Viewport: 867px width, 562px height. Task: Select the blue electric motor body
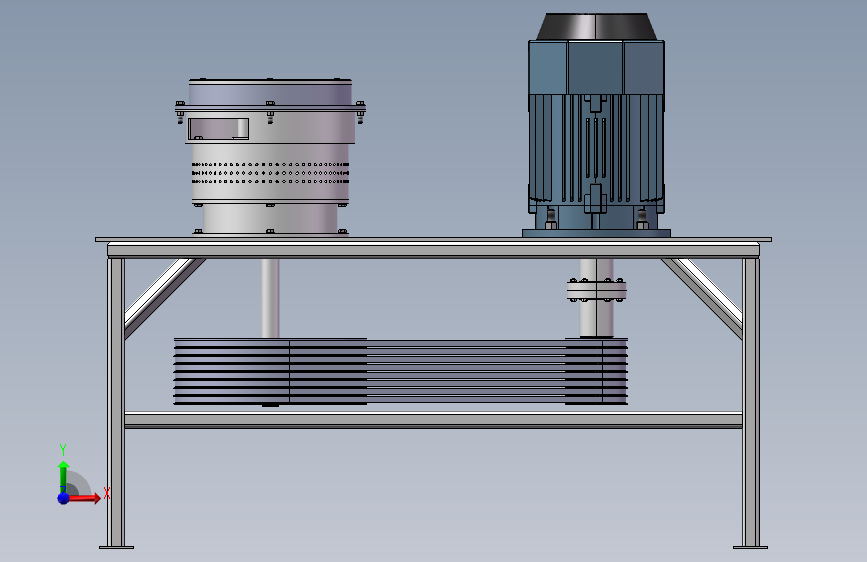coord(596,133)
